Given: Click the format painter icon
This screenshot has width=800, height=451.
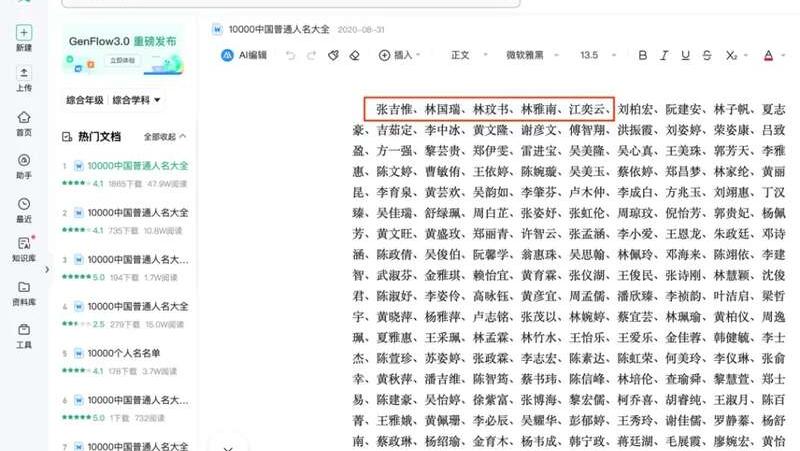Looking at the screenshot, I should click(x=334, y=55).
